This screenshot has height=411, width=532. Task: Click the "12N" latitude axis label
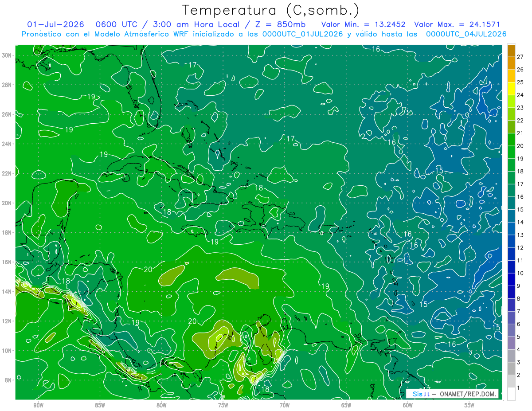[x=8, y=321]
